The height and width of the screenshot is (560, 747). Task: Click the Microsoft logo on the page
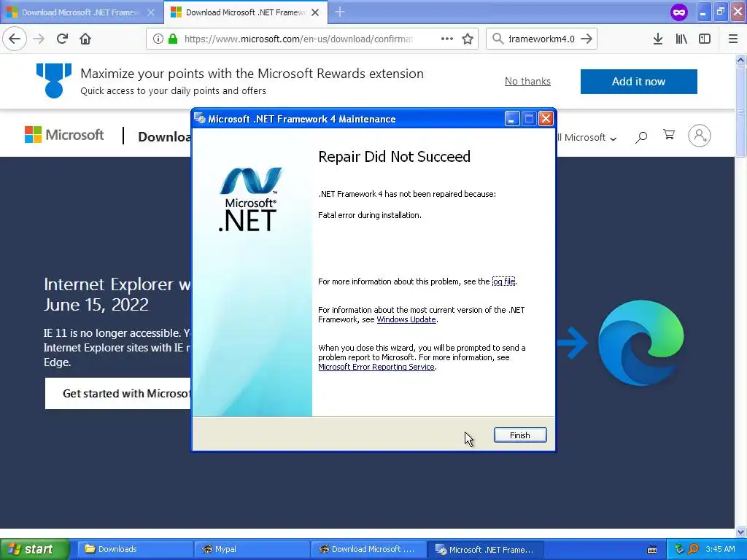(x=64, y=135)
